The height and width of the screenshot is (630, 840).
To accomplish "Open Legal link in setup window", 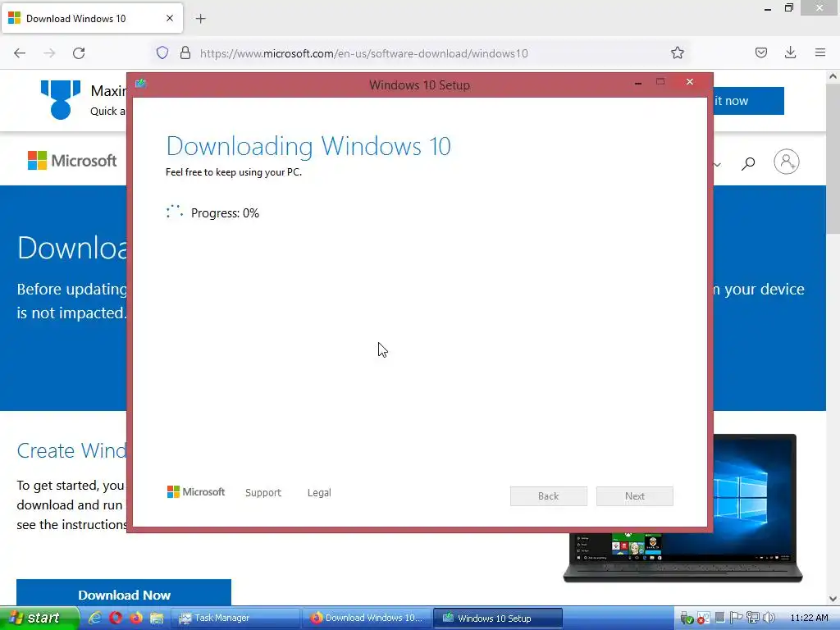I will tap(319, 492).
